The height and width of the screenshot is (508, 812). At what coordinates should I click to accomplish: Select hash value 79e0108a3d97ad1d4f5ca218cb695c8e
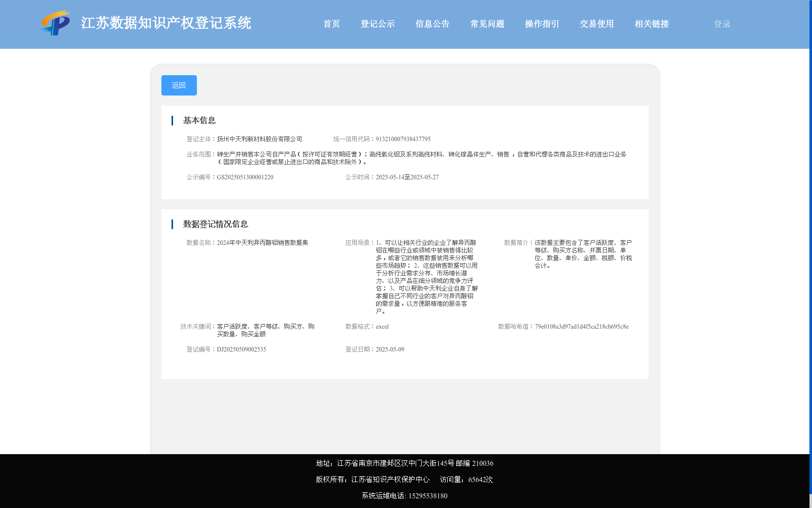coord(582,327)
